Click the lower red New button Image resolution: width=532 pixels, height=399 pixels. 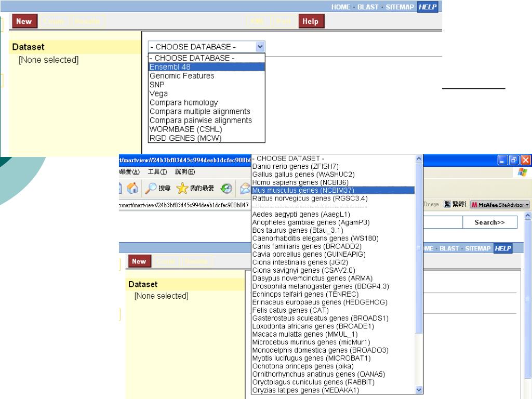pyautogui.click(x=139, y=261)
